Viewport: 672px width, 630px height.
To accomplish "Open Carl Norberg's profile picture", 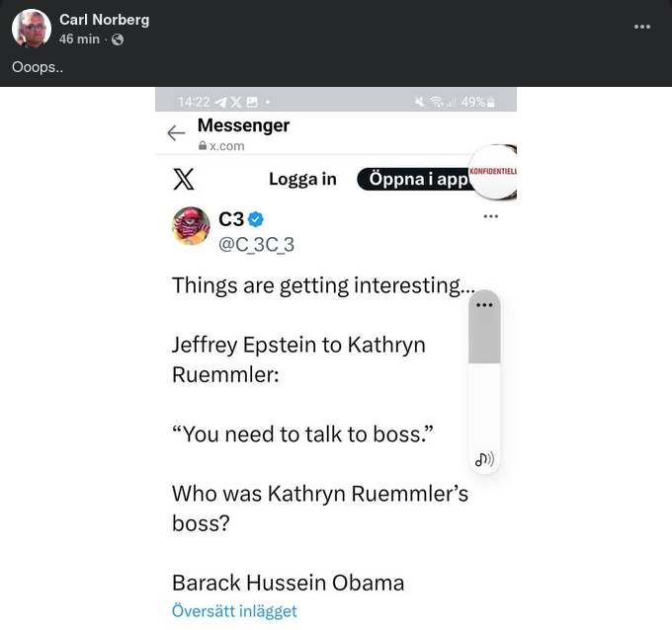I will [32, 30].
